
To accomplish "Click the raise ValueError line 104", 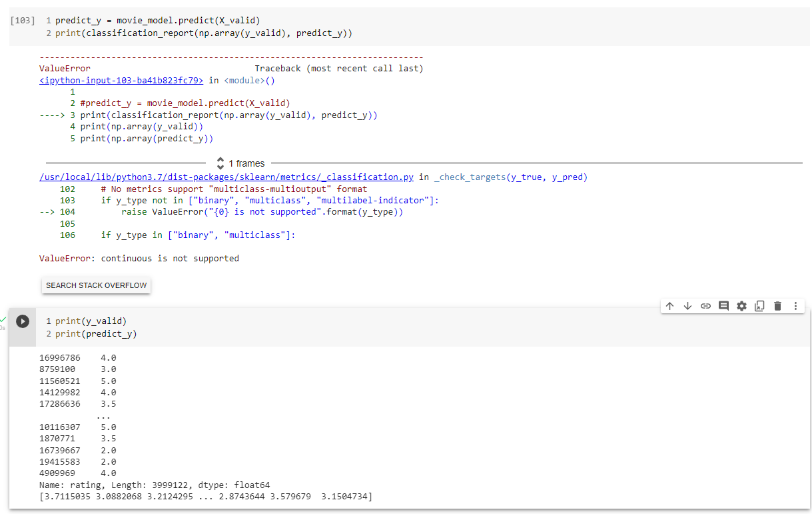I will pos(262,212).
